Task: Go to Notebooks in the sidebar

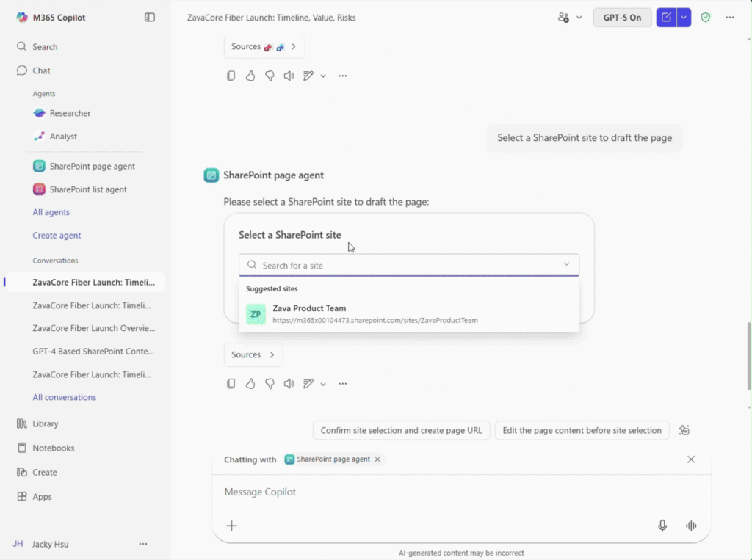Action: 53,448
